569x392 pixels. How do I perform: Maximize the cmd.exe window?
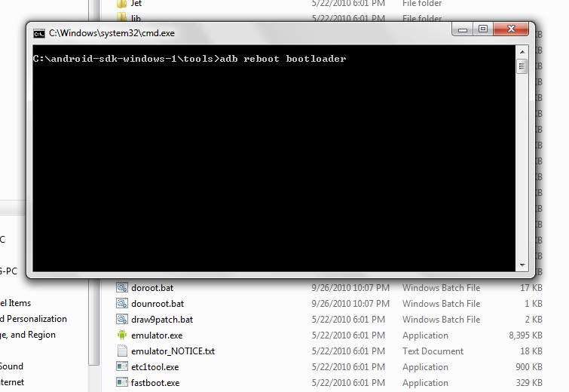point(483,29)
